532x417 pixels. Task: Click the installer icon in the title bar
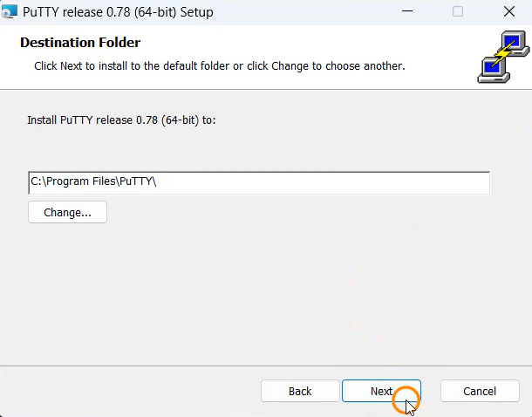pos(9,12)
